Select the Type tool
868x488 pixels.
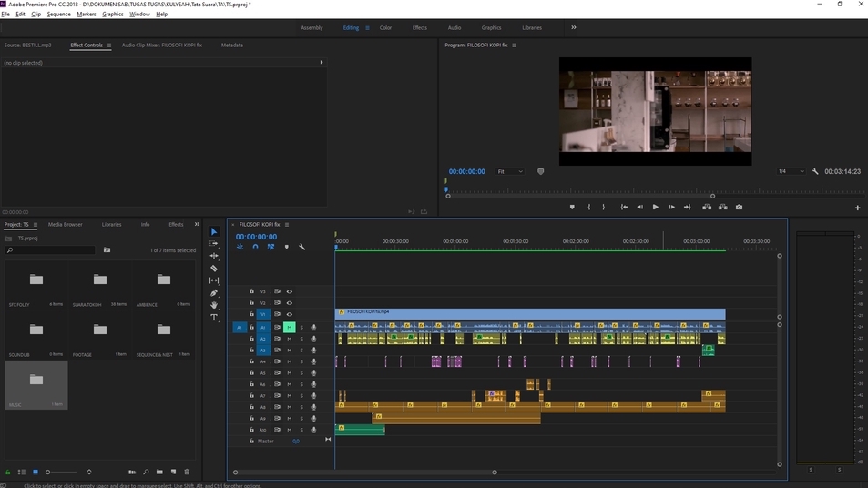point(214,318)
